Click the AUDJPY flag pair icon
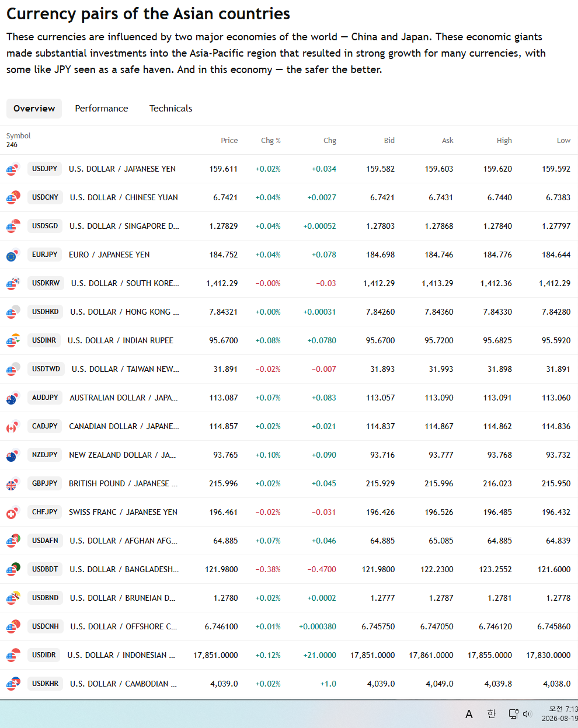This screenshot has width=578, height=728. (x=13, y=398)
